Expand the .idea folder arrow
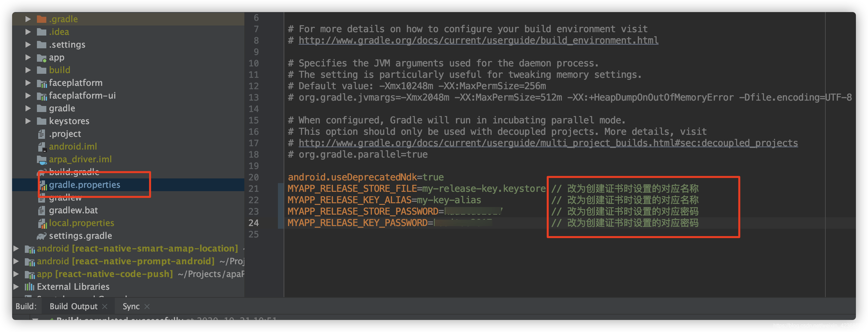Screen dimensions: 868x332 pyautogui.click(x=28, y=32)
